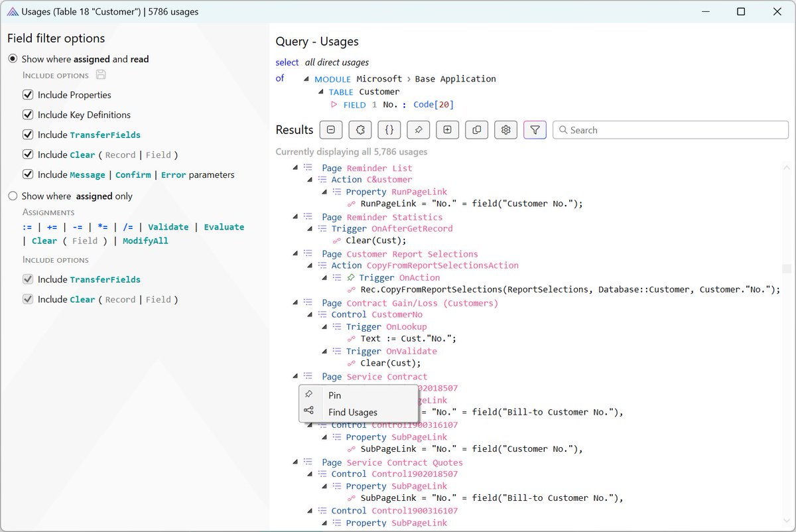Collapse the Trigger OnLookup node
The width and height of the screenshot is (796, 532).
tap(324, 326)
